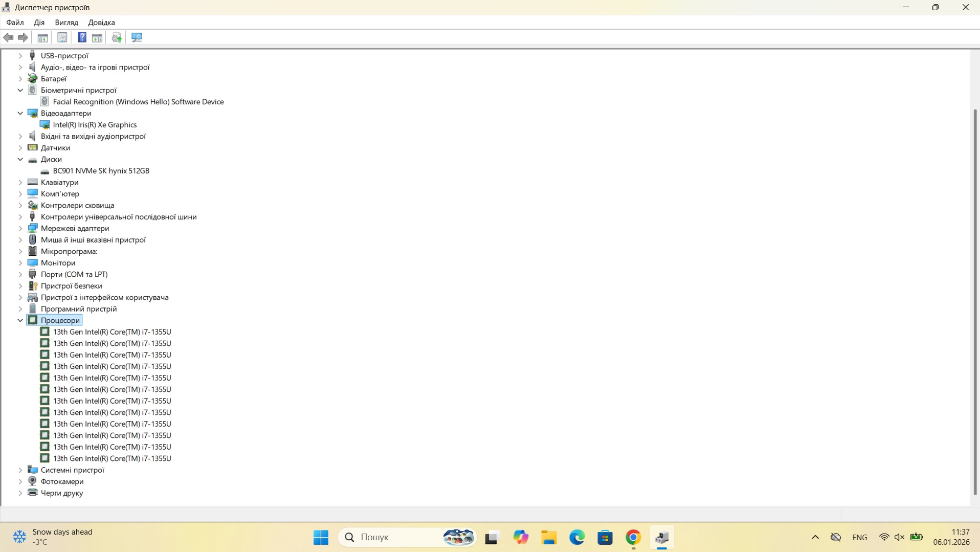Image resolution: width=980 pixels, height=552 pixels.
Task: Open Properties from the toolbar
Action: [62, 37]
